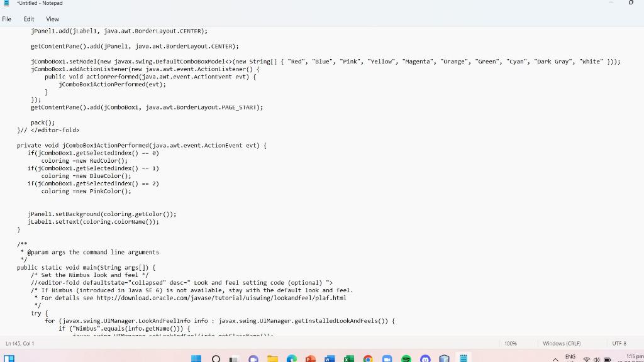The width and height of the screenshot is (644, 362).
Task: Launch PowerPoint from the taskbar
Action: coord(311,358)
